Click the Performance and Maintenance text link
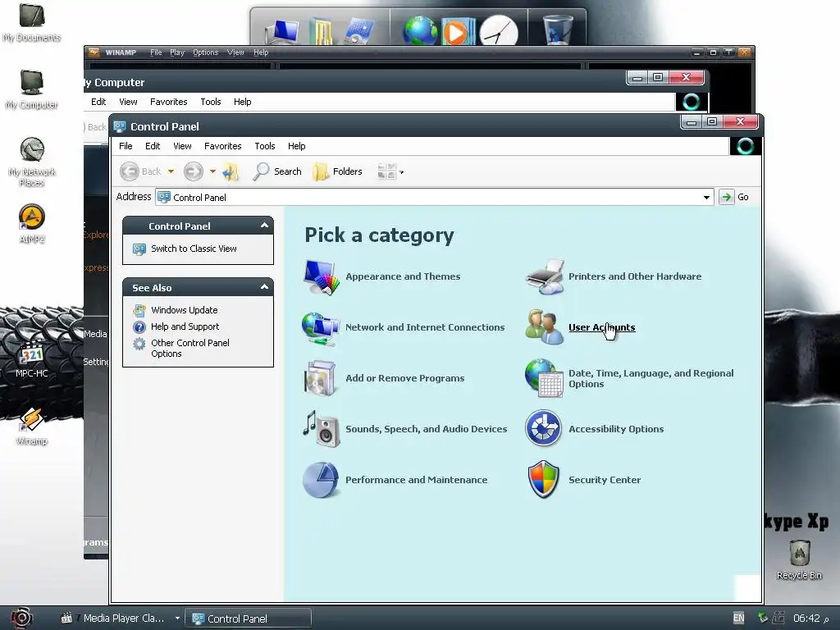The width and height of the screenshot is (840, 630). coord(416,480)
